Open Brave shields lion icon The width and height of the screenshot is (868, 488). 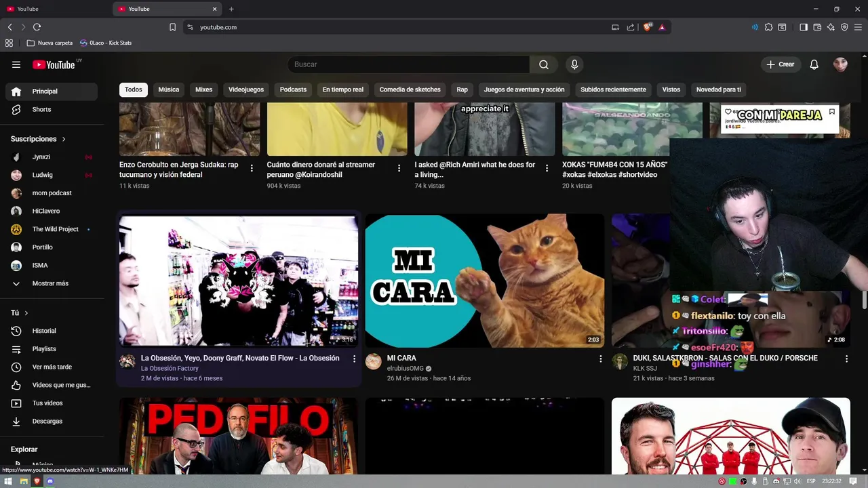(x=648, y=27)
